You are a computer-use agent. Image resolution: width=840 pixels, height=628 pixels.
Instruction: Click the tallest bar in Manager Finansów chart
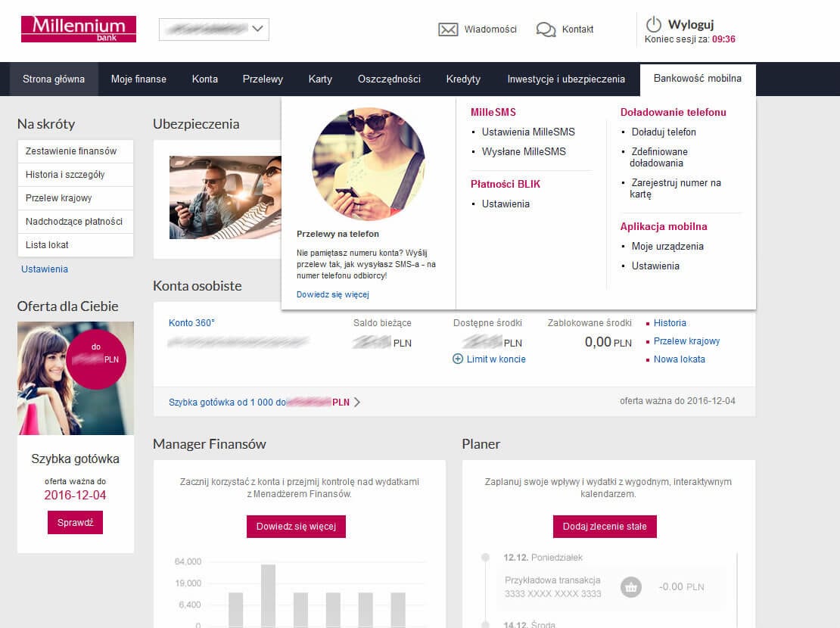[269, 595]
